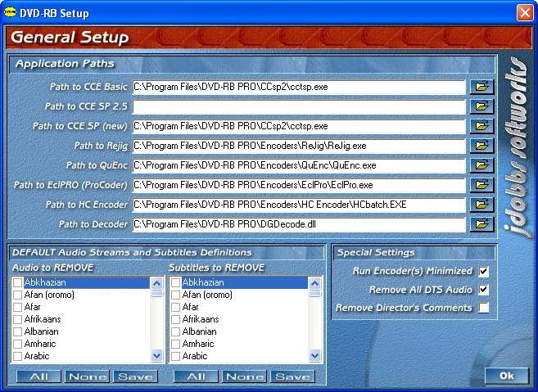Browse for the HC Encoder path
This screenshot has height=392, width=538.
pos(481,205)
